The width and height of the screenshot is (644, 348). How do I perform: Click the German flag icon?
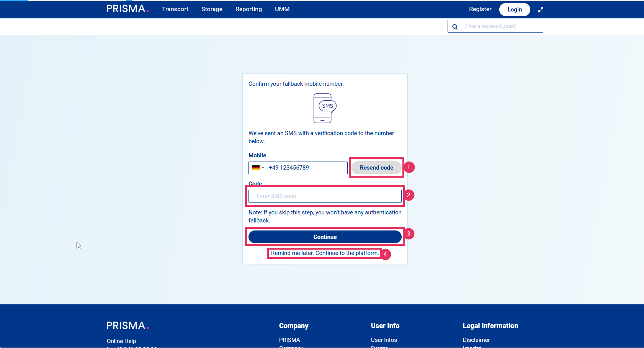pyautogui.click(x=255, y=168)
